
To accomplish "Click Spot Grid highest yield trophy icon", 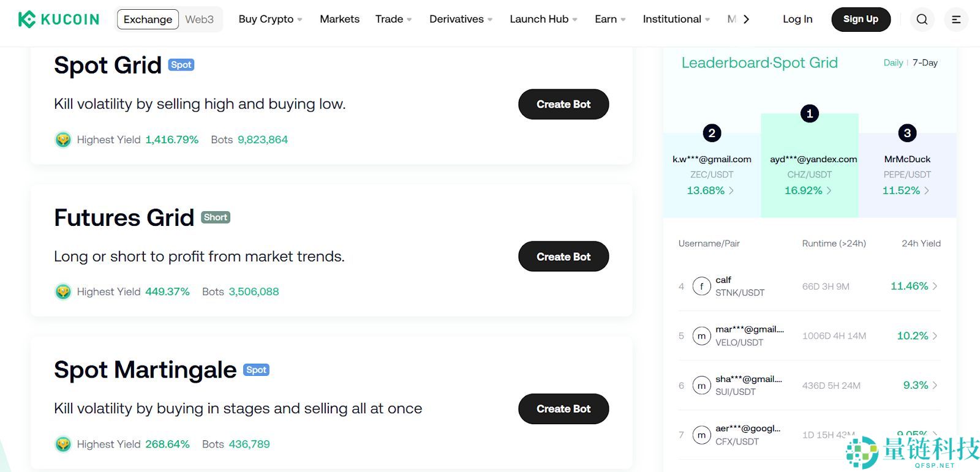I will 63,140.
